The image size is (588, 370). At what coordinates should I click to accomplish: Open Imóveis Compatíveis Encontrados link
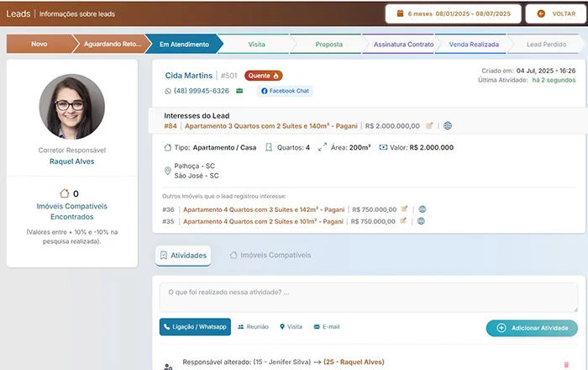[x=72, y=211]
